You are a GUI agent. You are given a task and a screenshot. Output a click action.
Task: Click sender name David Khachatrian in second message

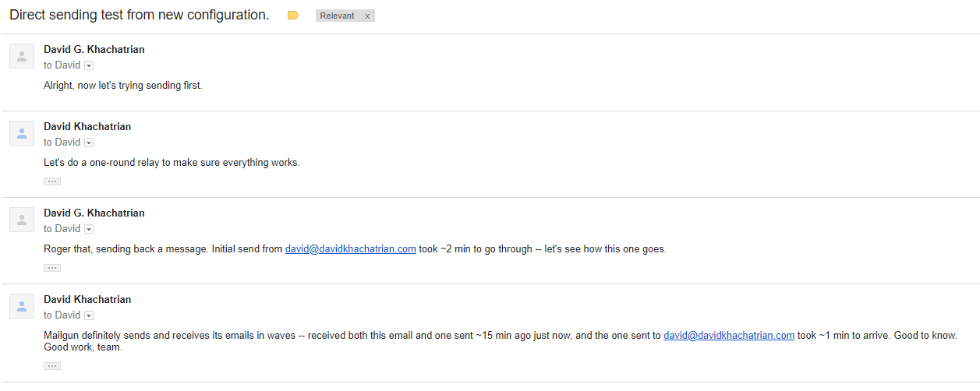click(87, 126)
